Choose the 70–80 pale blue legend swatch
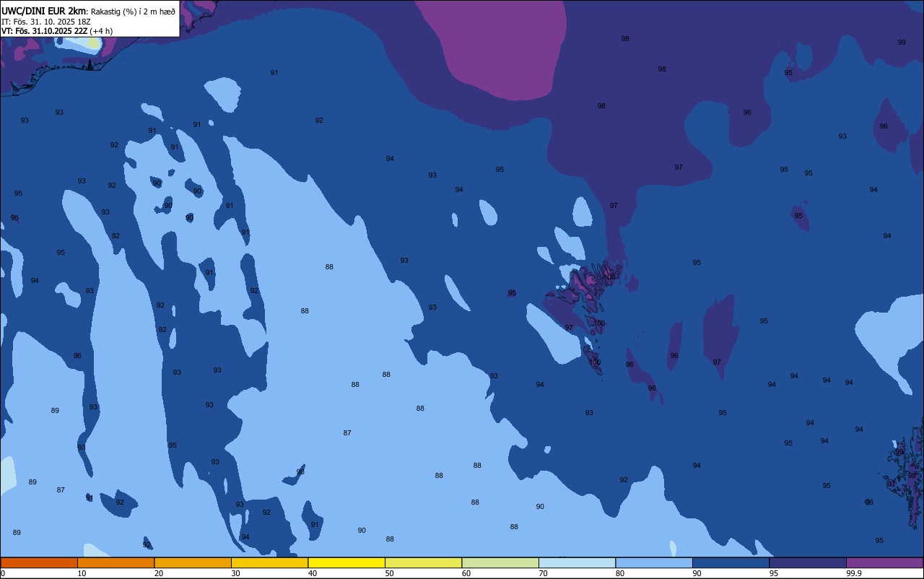The image size is (924, 579). (x=577, y=562)
